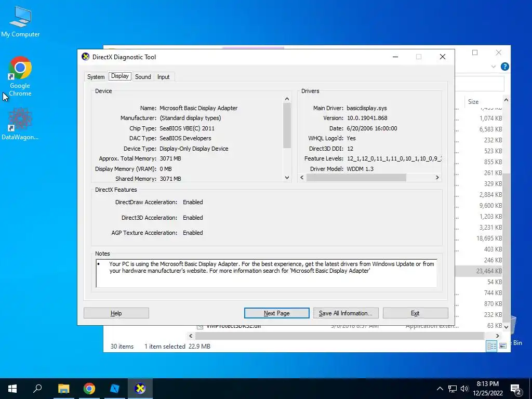532x399 pixels.
Task: Open the Windows Start menu
Action: point(12,389)
